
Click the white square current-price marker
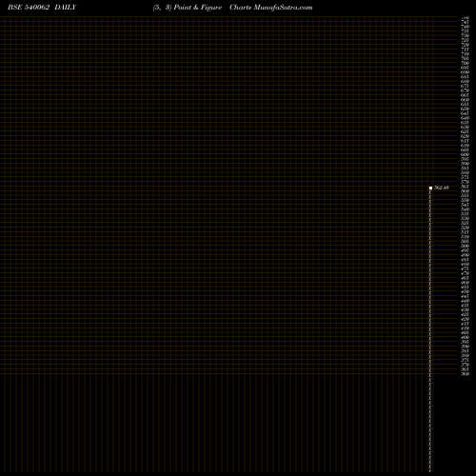(430, 188)
